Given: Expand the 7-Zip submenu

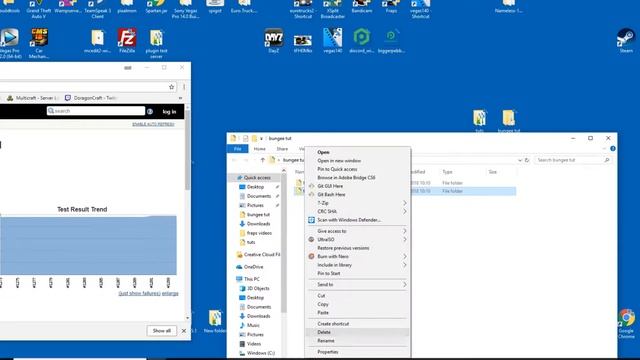Looking at the screenshot, I should pyautogui.click(x=358, y=203).
